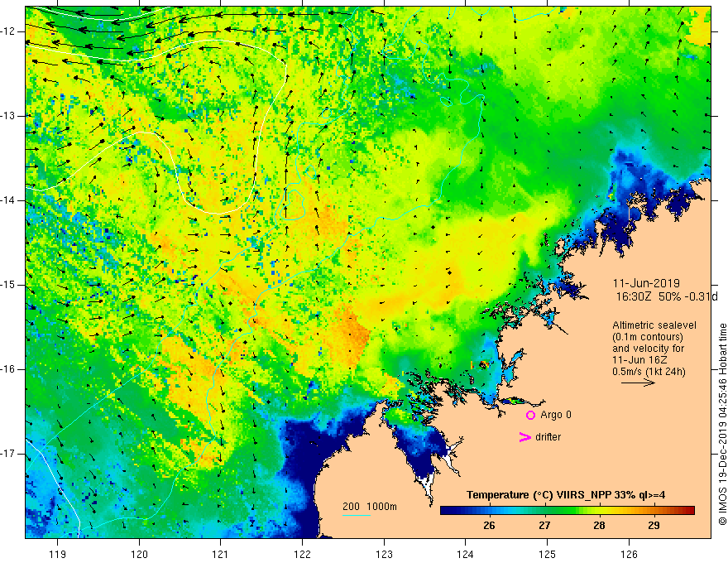Click the -15 latitude axis label
Viewport: 728px width, 563px height.
tap(8, 285)
